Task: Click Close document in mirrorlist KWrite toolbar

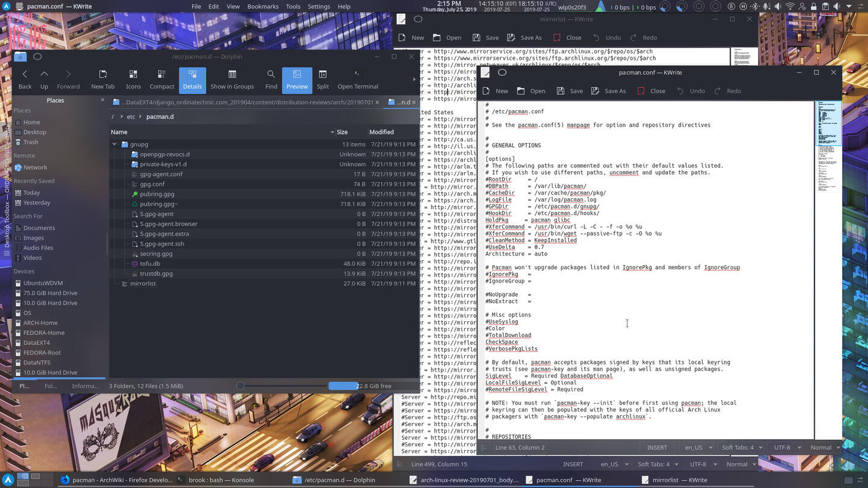Action: tap(567, 37)
